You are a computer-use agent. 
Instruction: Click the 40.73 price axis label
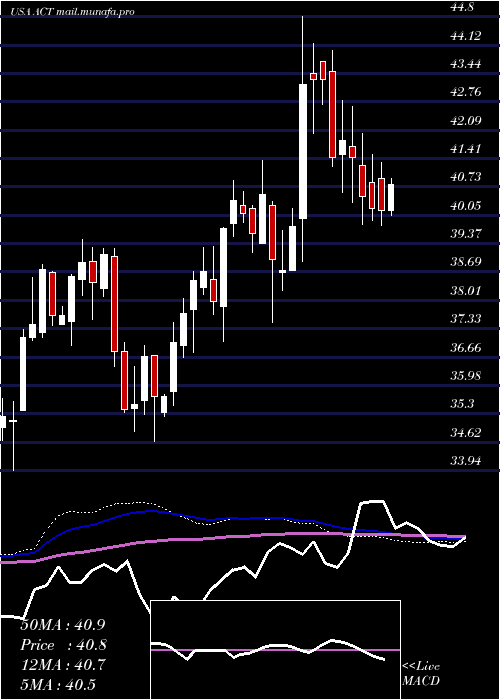pos(466,177)
